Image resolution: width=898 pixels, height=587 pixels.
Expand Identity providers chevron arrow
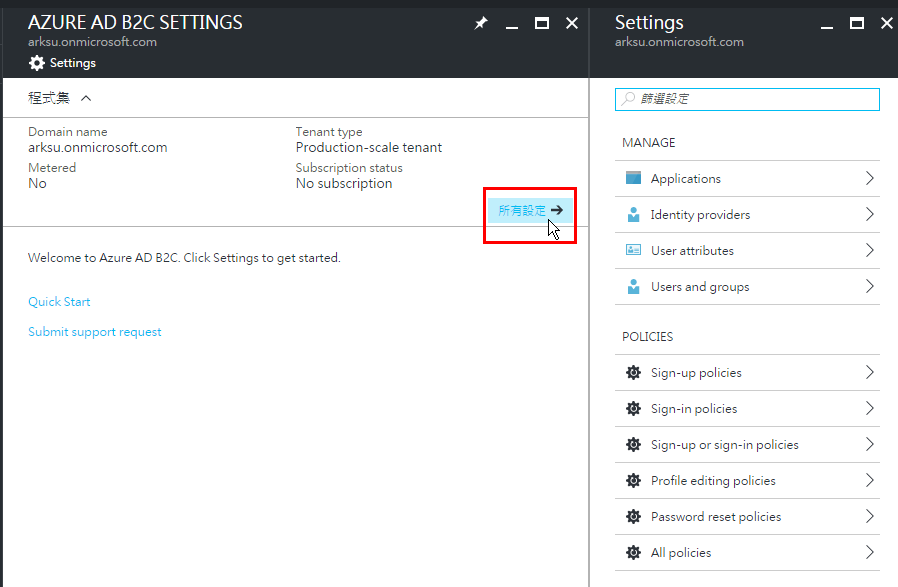[870, 214]
